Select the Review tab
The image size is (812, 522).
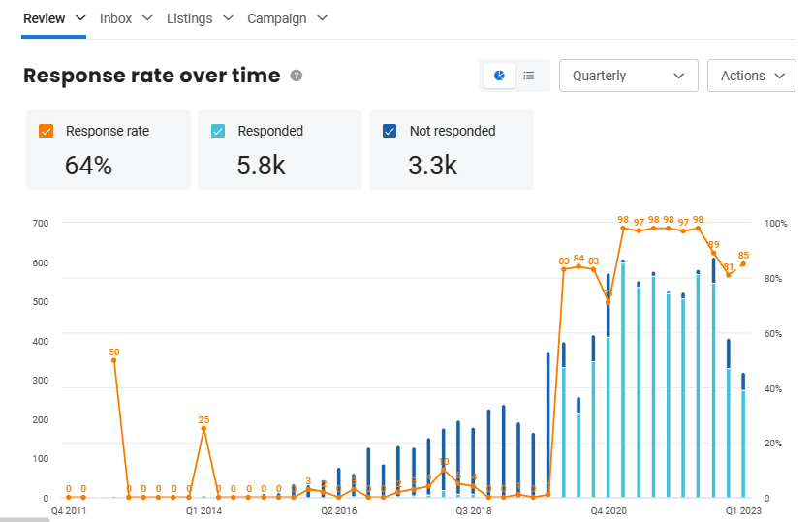44,18
